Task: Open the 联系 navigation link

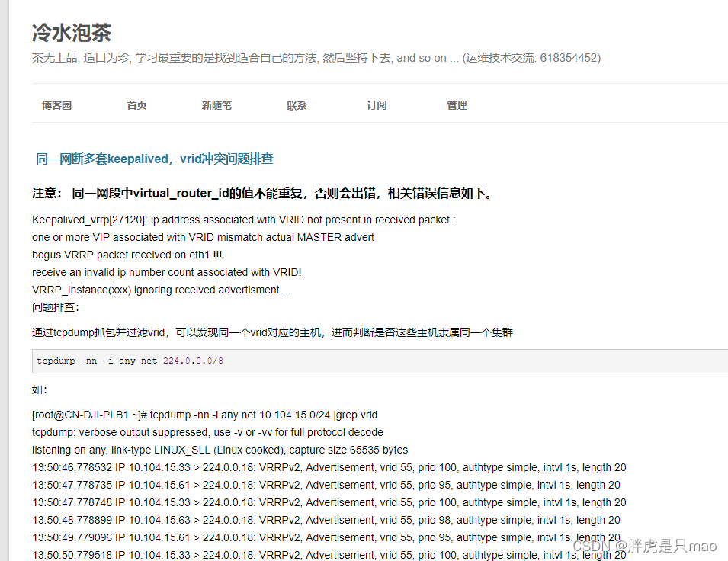Action: click(x=297, y=105)
